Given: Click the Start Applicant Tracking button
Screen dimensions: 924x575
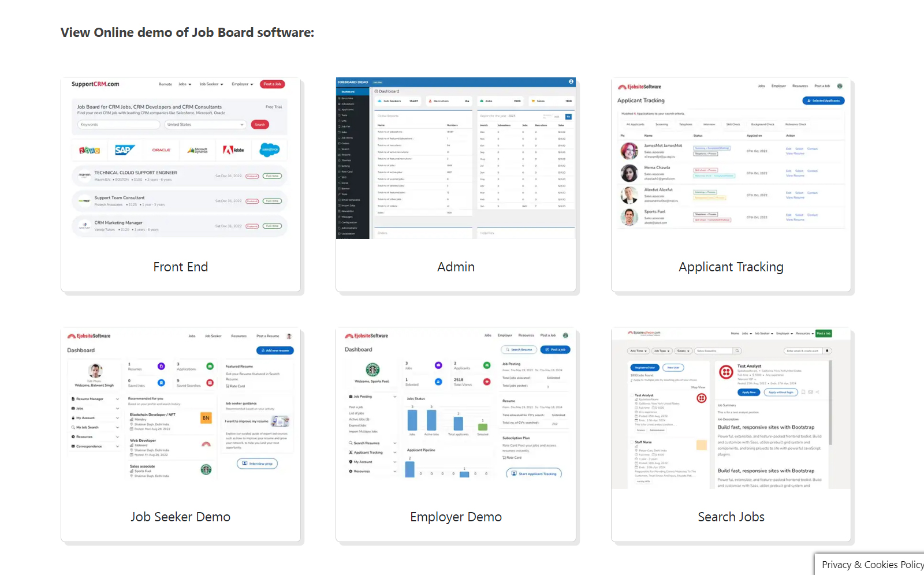Looking at the screenshot, I should tap(534, 473).
